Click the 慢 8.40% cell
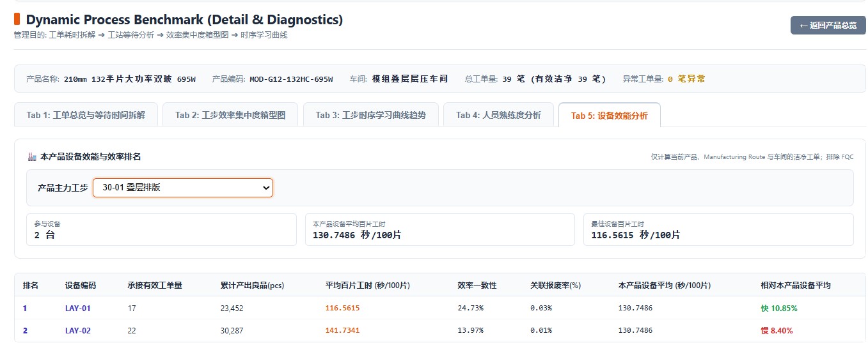Viewport: 868px width, 343px height. [777, 330]
